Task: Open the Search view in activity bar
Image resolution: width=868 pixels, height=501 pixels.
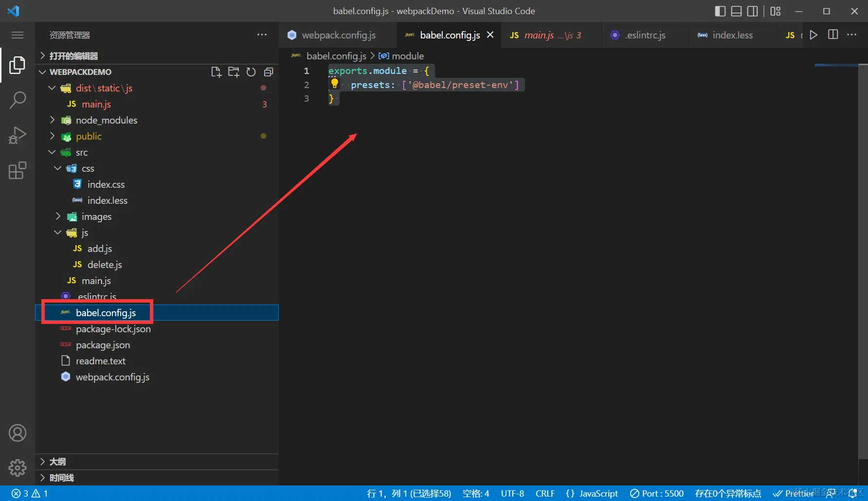Action: pos(17,100)
